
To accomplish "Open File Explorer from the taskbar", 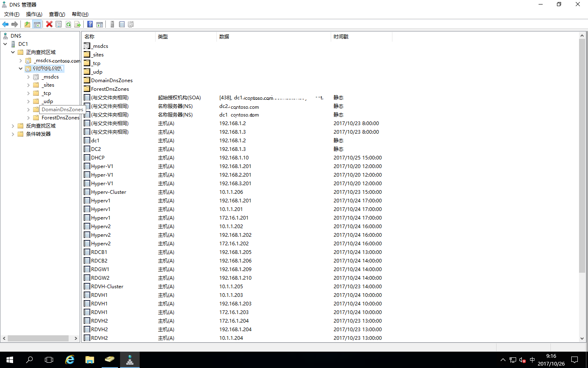I will click(89, 360).
